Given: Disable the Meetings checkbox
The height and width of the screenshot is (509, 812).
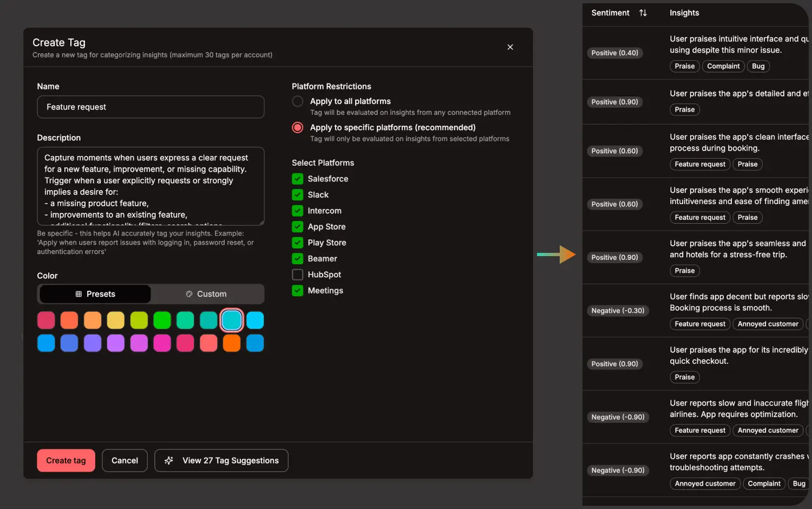Looking at the screenshot, I should tap(297, 291).
